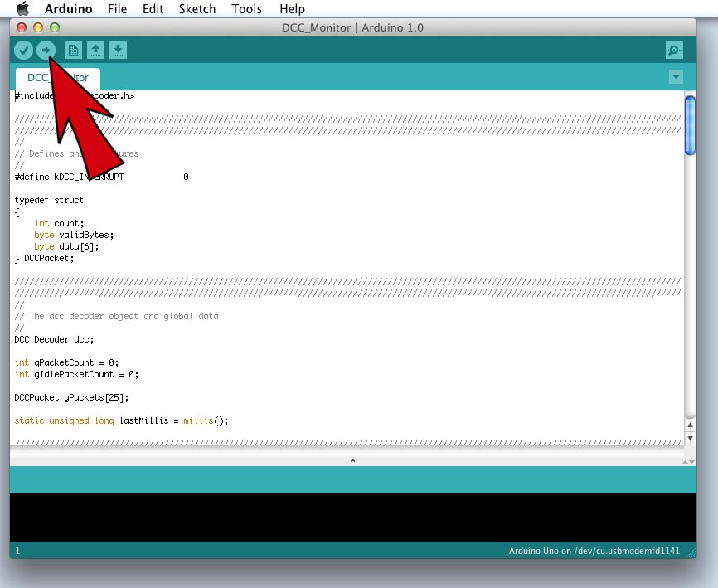Save the sketch using the down-arrow icon
This screenshot has height=588, width=718.
(118, 51)
